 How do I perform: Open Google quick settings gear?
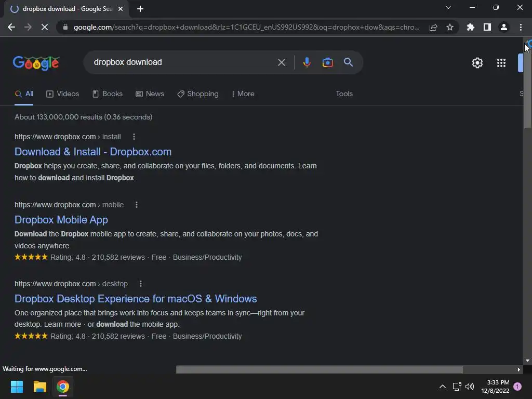pos(477,63)
